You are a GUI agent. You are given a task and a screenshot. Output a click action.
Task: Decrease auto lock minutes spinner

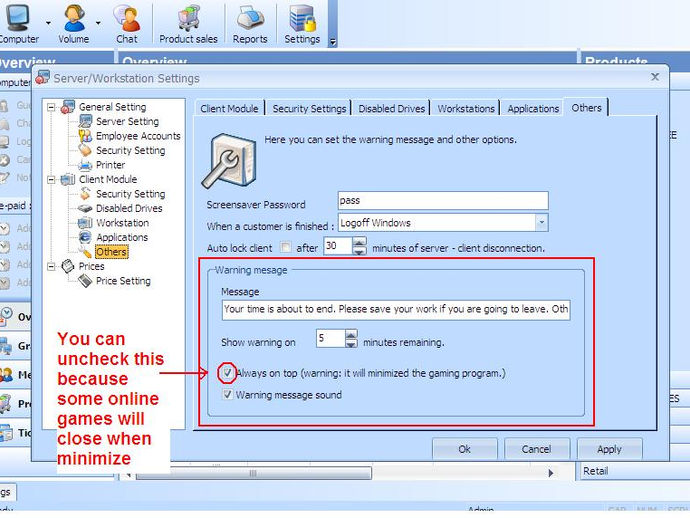click(x=360, y=251)
